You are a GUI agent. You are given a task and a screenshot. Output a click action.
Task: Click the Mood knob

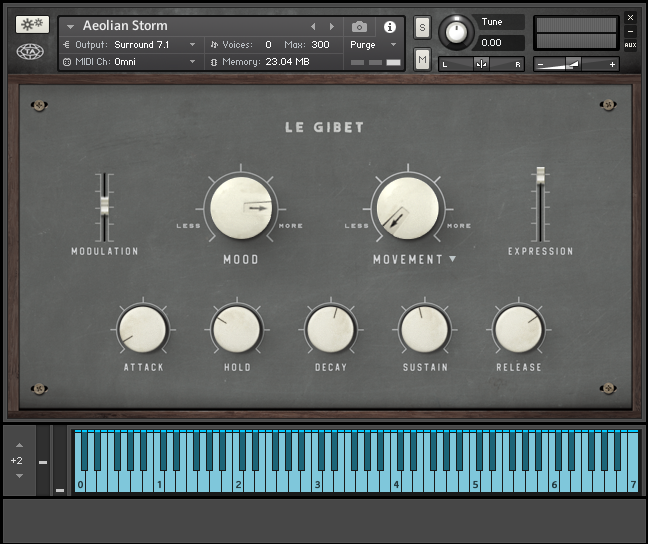point(241,205)
